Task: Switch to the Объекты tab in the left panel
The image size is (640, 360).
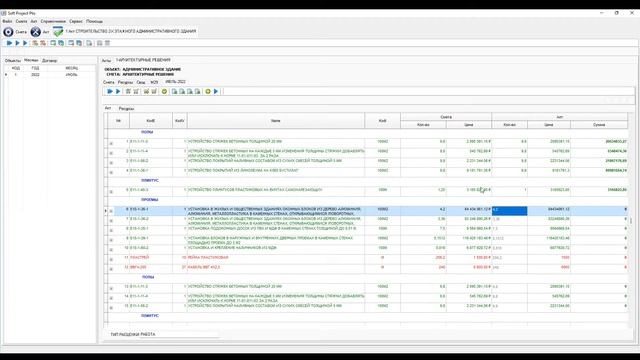Action: [13, 60]
